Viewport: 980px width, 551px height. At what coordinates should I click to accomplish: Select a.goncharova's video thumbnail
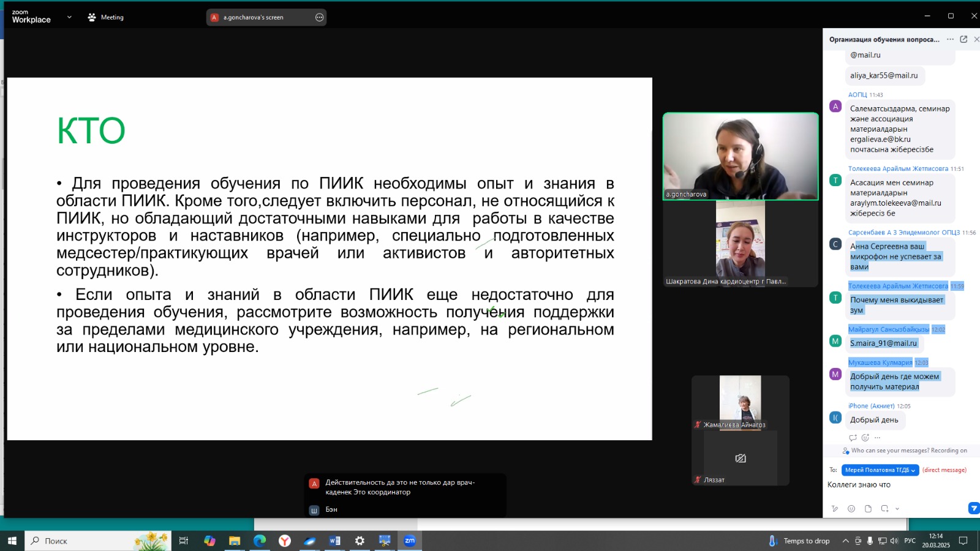tap(740, 157)
